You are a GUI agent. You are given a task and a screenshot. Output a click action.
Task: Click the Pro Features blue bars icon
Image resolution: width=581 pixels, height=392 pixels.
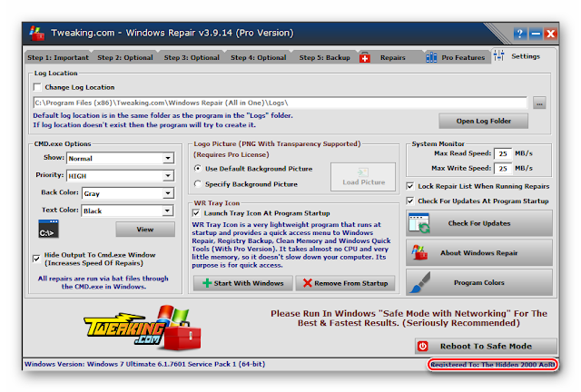pyautogui.click(x=431, y=57)
